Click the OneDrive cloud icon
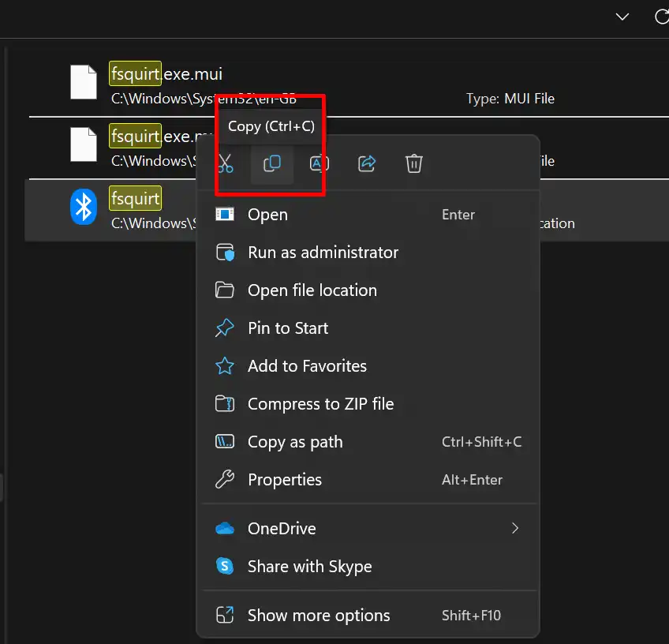This screenshot has height=644, width=669. (x=225, y=528)
